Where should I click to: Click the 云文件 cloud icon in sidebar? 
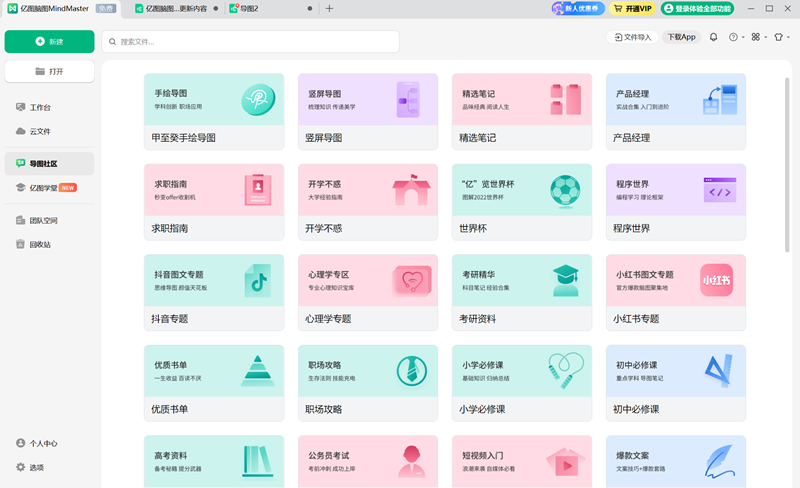tap(21, 131)
